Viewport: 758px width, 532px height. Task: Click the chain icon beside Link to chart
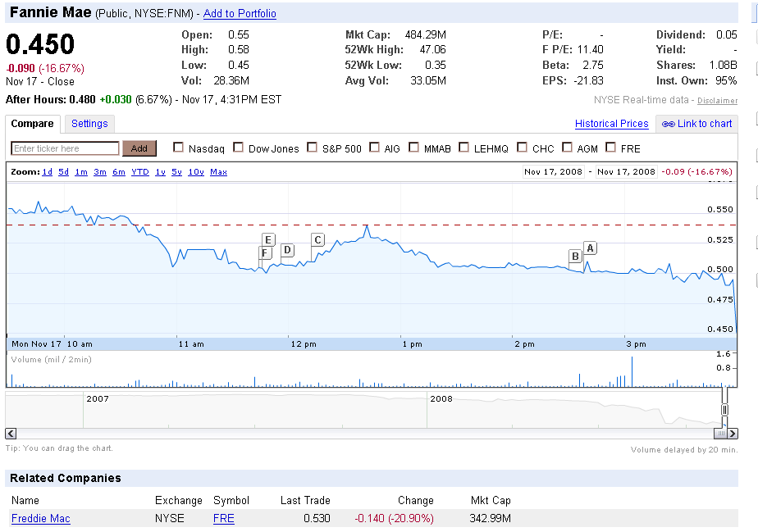click(x=668, y=124)
